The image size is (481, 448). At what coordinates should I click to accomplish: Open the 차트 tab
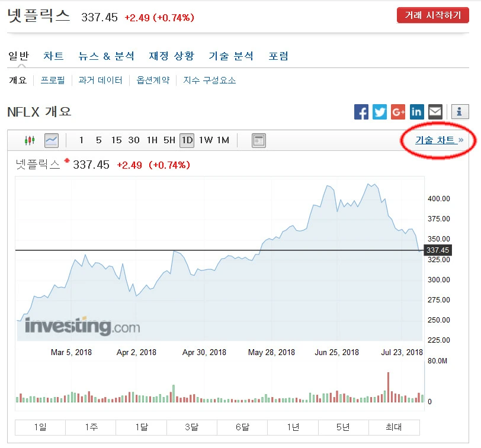[x=53, y=56]
